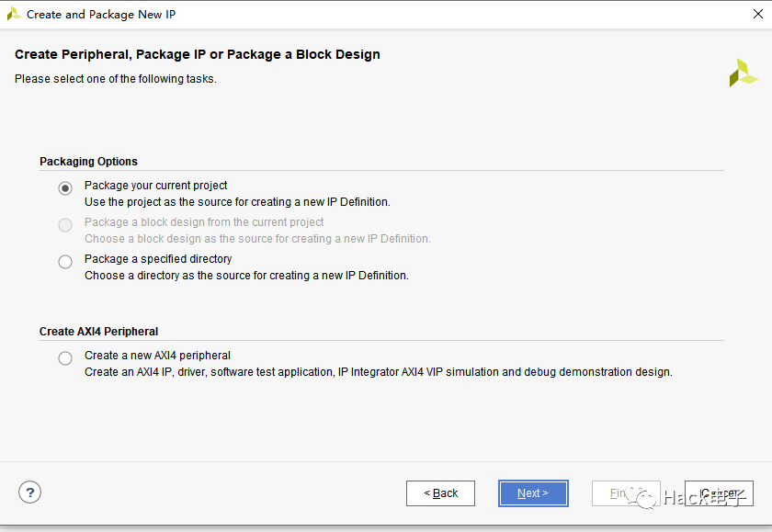Proceed with the Next button
The width and height of the screenshot is (772, 532).
[533, 493]
